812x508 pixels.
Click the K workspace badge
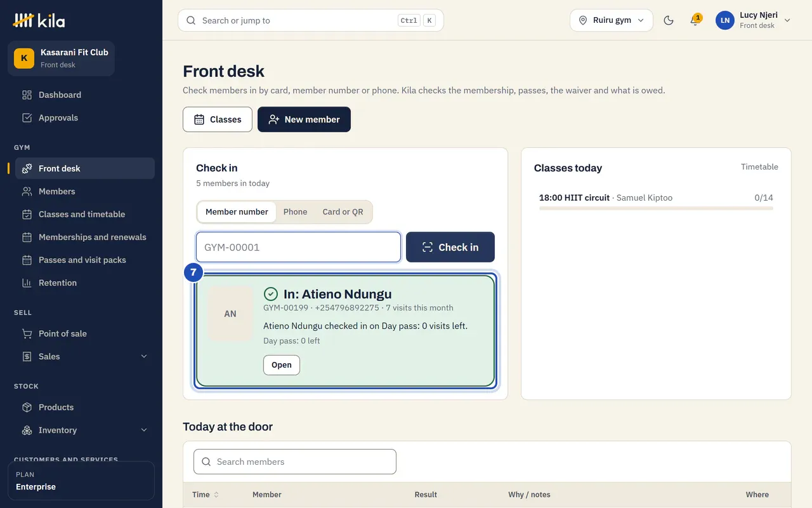click(24, 58)
